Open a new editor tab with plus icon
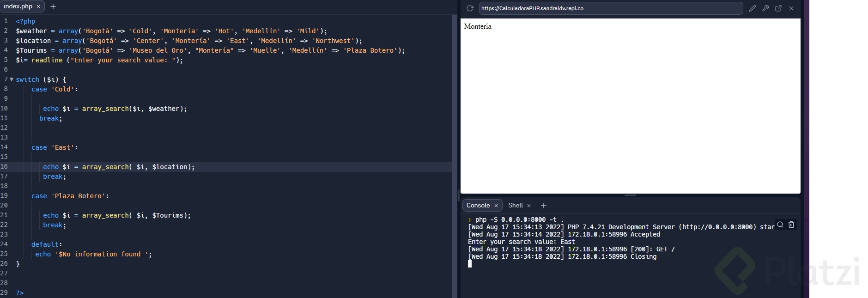The image size is (868, 298). tap(53, 6)
